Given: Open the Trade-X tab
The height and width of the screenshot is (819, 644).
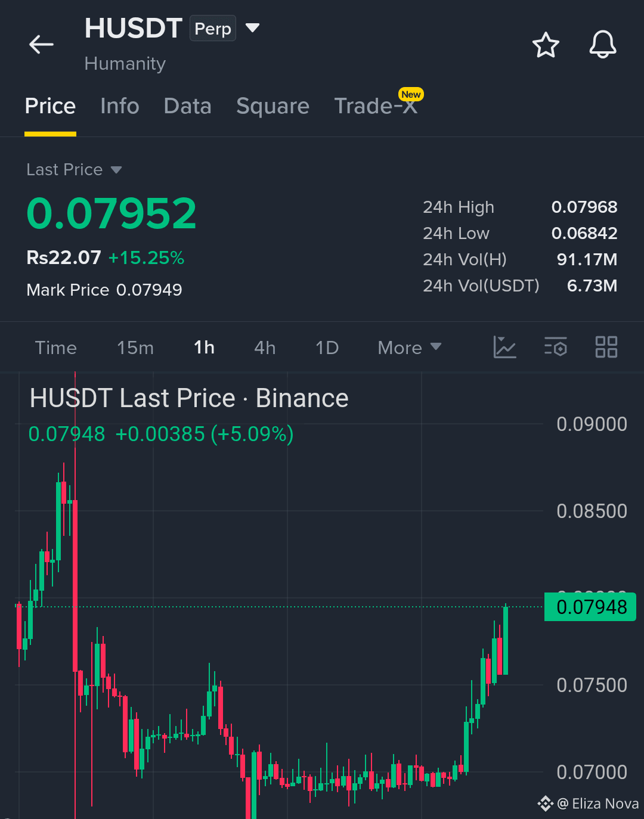Looking at the screenshot, I should pos(376,106).
